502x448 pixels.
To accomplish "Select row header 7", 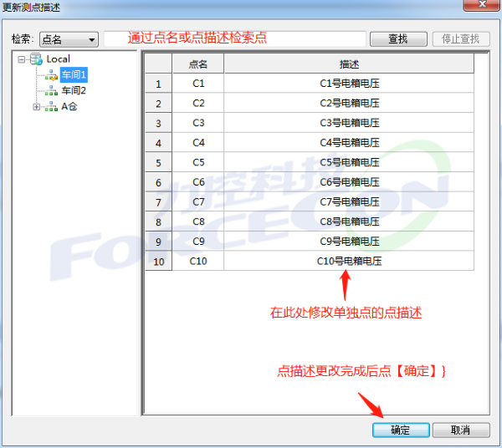I will point(158,201).
